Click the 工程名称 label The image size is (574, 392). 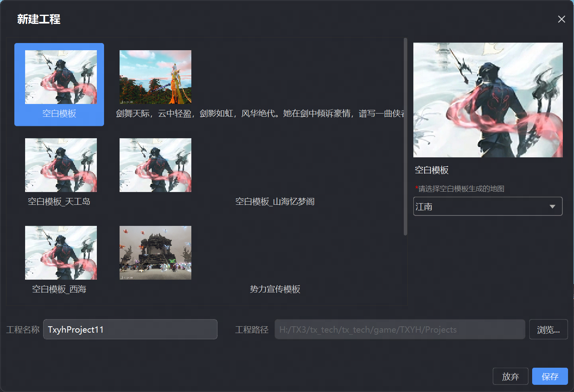[23, 329]
